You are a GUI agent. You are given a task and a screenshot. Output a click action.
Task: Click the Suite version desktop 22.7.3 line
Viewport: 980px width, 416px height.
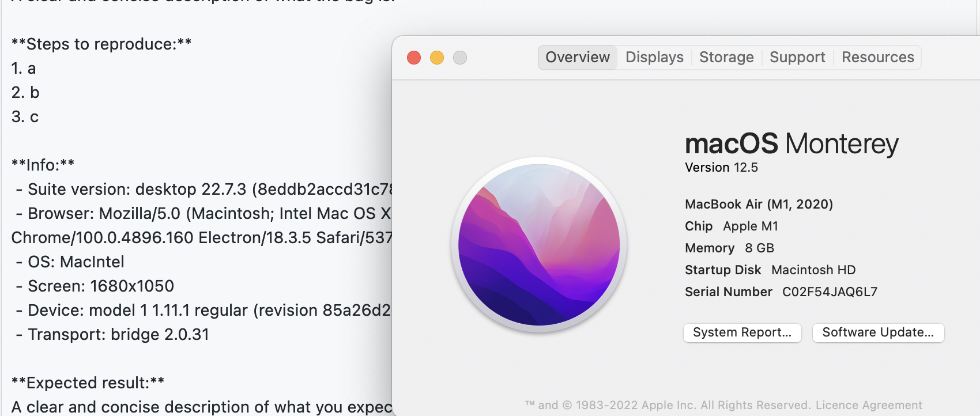tap(204, 190)
